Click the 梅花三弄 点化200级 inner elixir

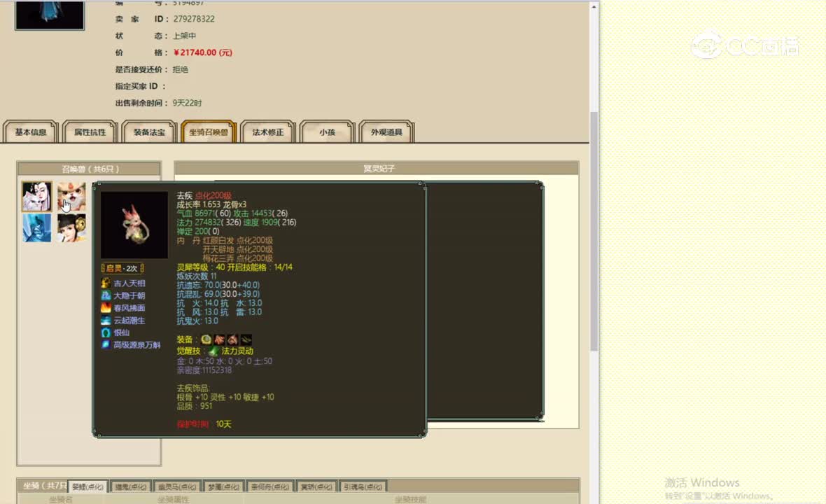[x=237, y=258]
